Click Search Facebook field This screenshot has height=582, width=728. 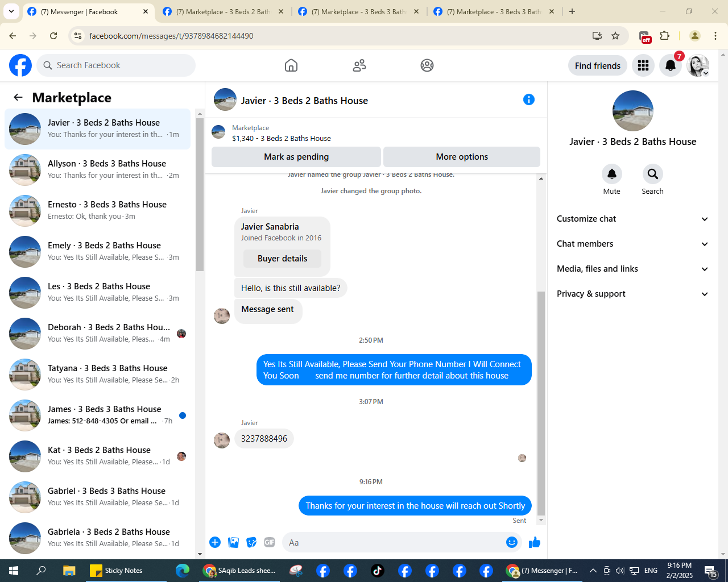(117, 65)
